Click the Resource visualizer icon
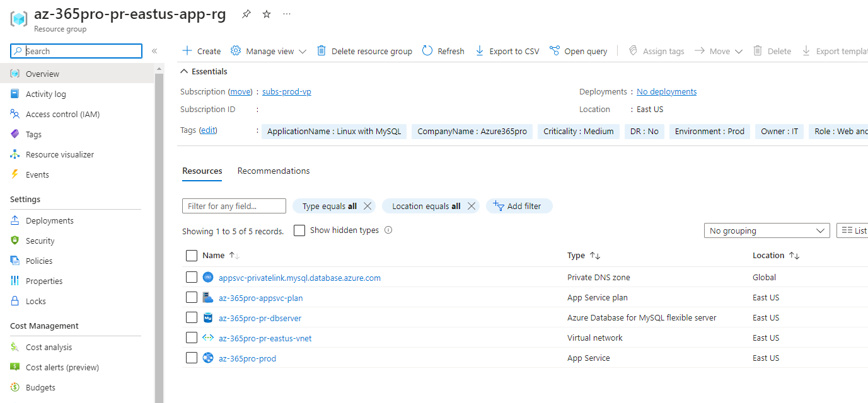The height and width of the screenshot is (403, 868). click(14, 154)
